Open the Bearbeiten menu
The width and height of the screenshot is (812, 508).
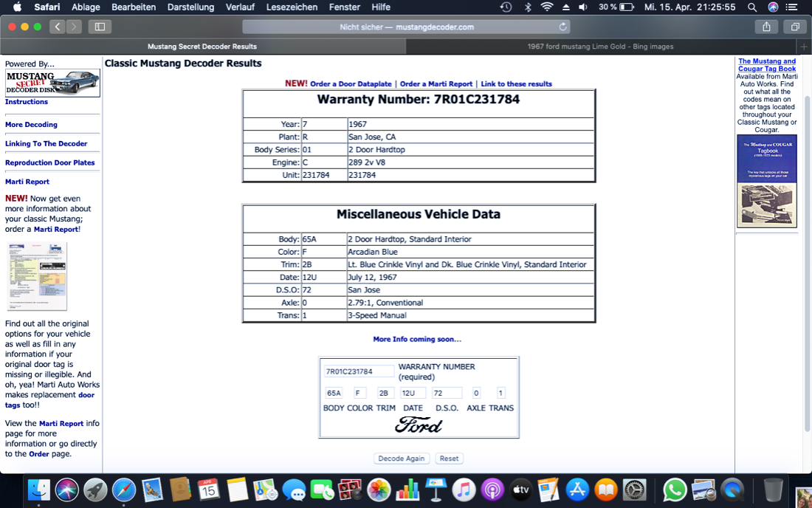pyautogui.click(x=134, y=7)
